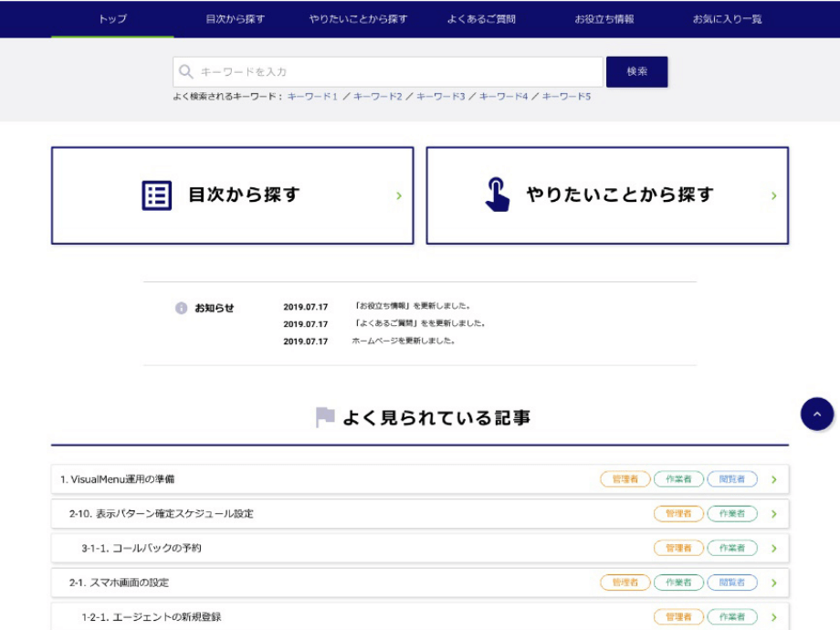Viewport: 840px width, 630px height.
Task: Expand the 1. VisualMenu運用の準備 row arrow
Action: [x=773, y=479]
